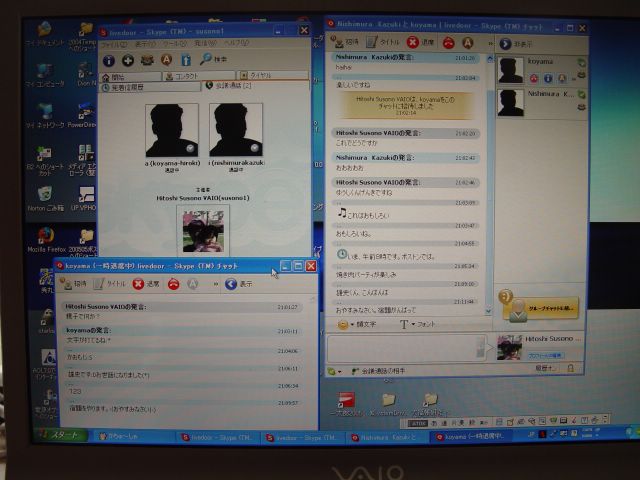Click green status icon beside Nishimura K
This screenshot has width=640, height=480.
tap(582, 95)
